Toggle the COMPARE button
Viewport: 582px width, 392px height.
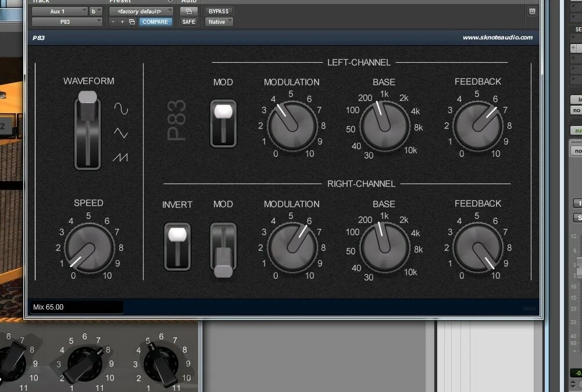(155, 22)
